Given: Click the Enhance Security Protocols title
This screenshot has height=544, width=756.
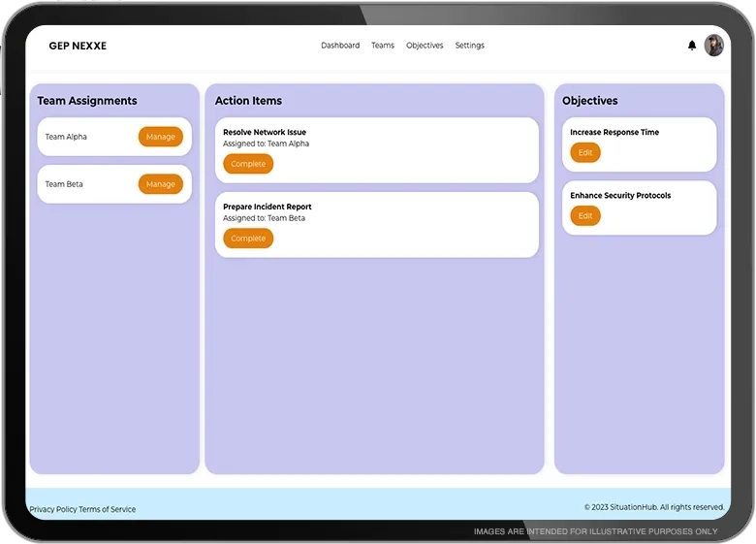Looking at the screenshot, I should pyautogui.click(x=620, y=195).
